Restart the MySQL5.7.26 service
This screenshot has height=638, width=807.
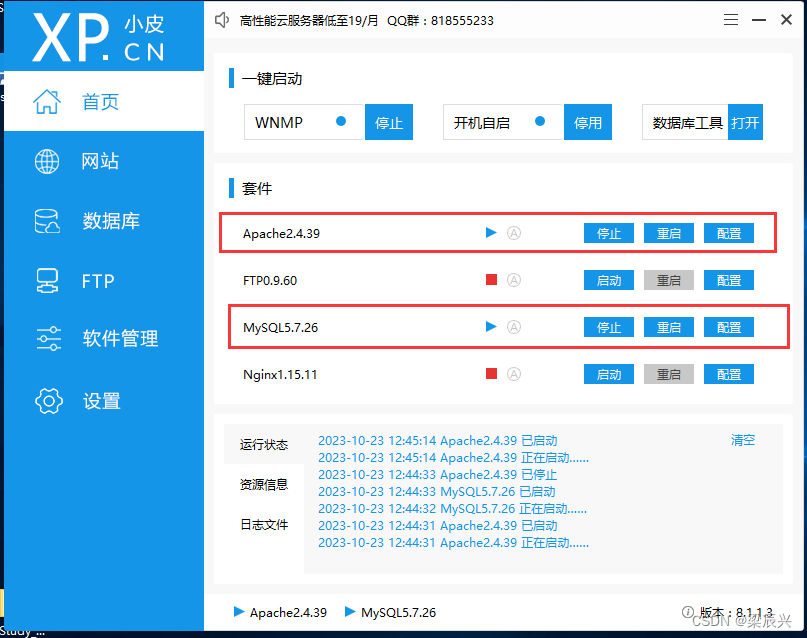669,327
